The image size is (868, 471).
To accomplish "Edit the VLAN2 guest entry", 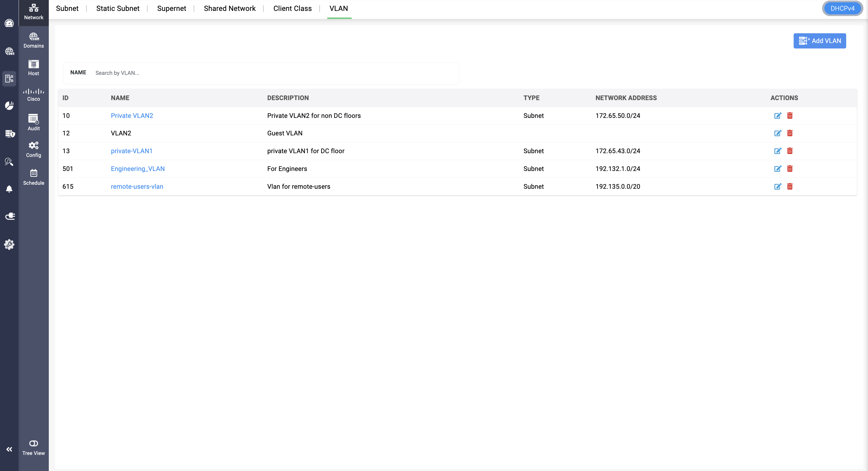I will pyautogui.click(x=777, y=133).
